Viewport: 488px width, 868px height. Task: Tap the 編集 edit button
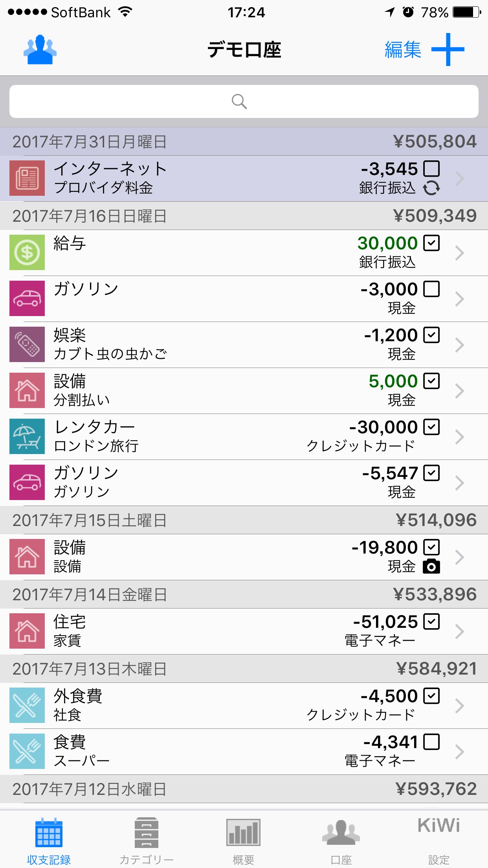pyautogui.click(x=403, y=50)
